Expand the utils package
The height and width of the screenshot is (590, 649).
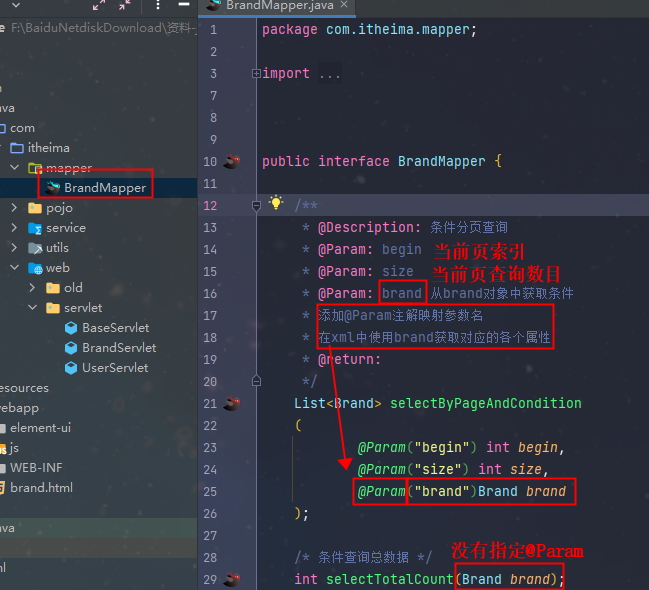(14, 247)
